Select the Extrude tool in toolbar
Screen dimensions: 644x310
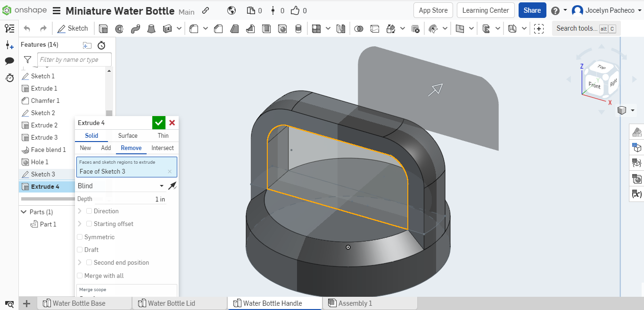103,29
